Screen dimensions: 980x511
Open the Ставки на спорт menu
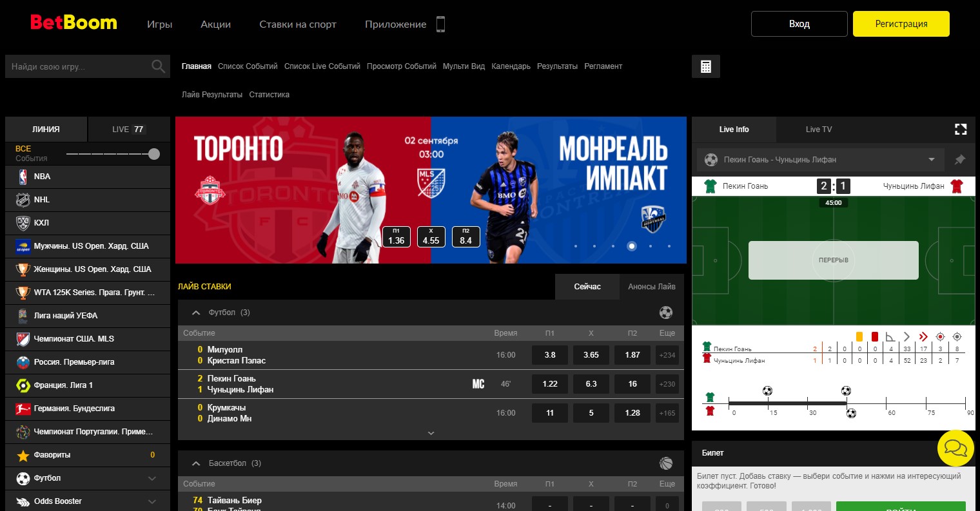click(298, 24)
